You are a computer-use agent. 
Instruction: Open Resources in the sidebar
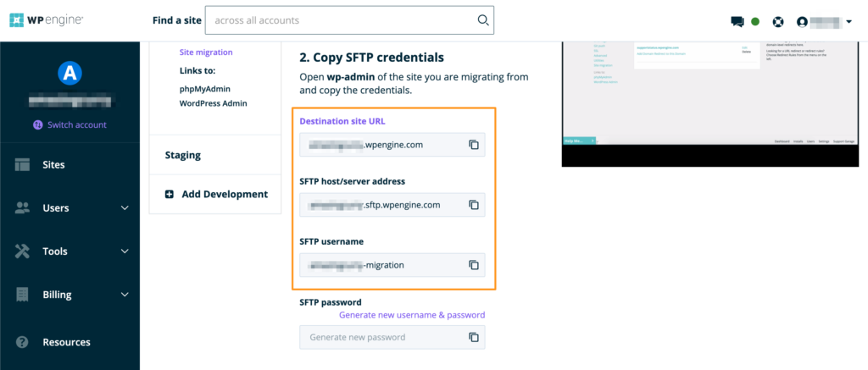(x=66, y=342)
